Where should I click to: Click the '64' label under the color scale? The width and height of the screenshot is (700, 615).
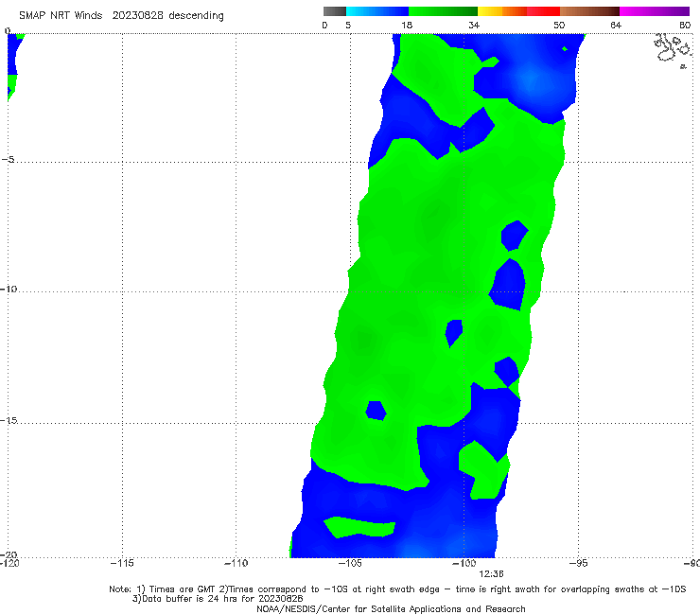pos(616,25)
